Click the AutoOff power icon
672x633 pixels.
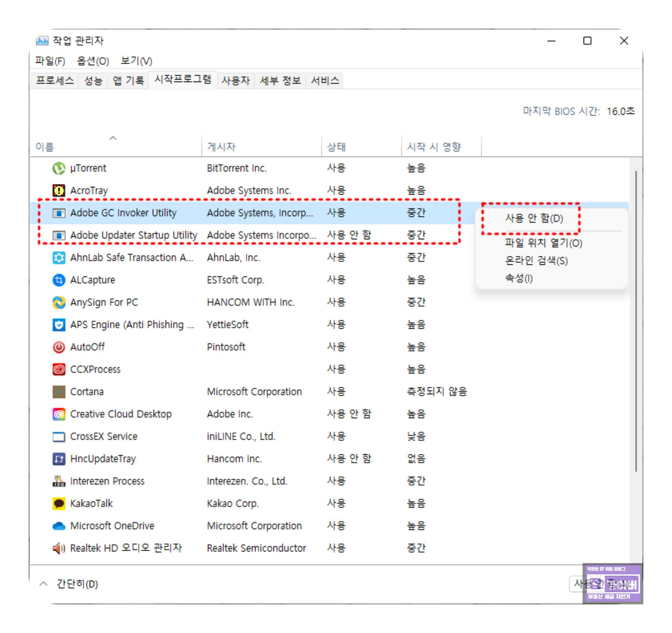coord(59,347)
